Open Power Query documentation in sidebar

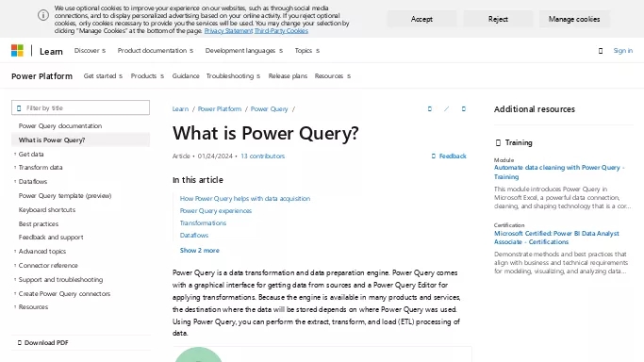tap(60, 126)
